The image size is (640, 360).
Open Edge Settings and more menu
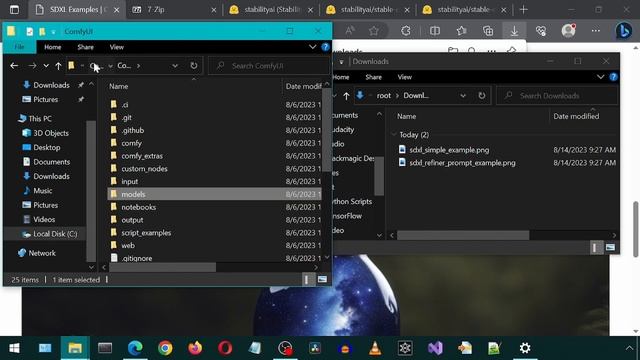coord(596,31)
